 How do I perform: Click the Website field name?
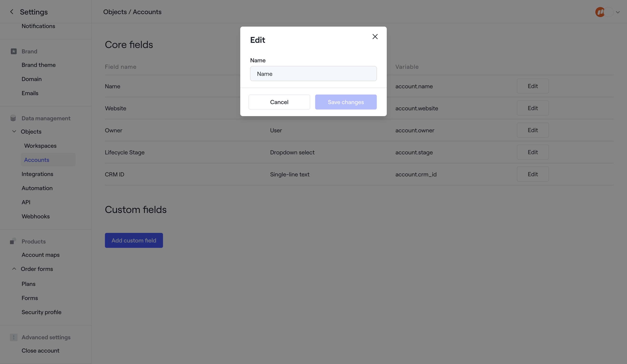click(x=115, y=108)
